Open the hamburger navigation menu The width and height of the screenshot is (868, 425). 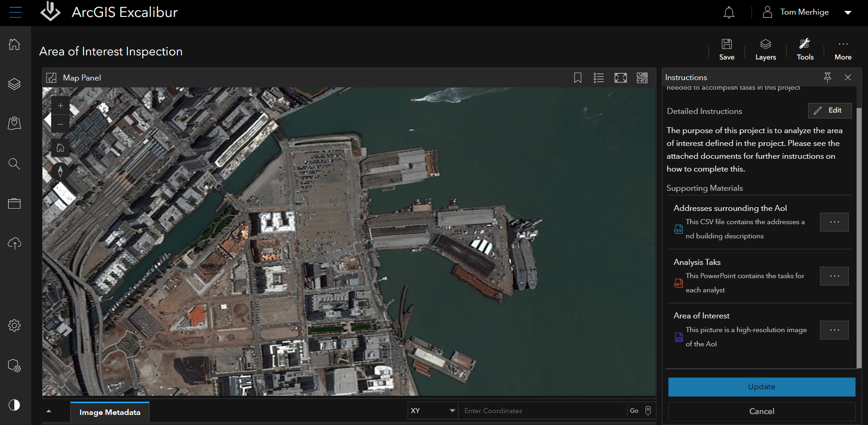pyautogui.click(x=16, y=12)
